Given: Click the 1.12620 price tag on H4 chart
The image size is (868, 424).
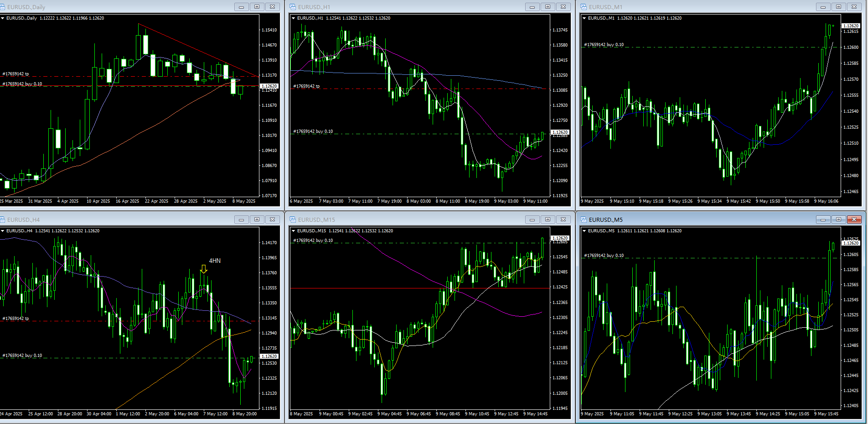Looking at the screenshot, I should (x=269, y=356).
